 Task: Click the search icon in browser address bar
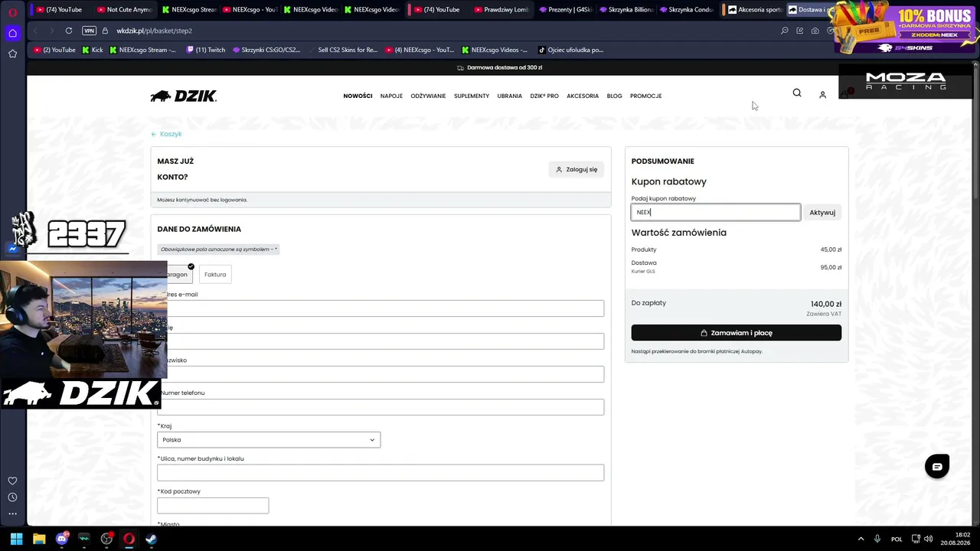[x=784, y=31]
